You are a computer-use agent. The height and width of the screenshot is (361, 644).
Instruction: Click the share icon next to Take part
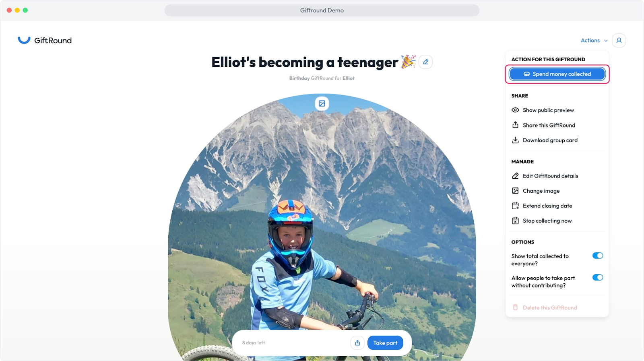tap(357, 343)
